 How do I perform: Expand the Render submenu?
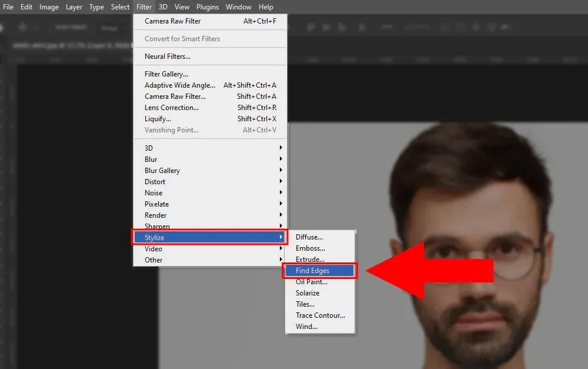tap(211, 215)
